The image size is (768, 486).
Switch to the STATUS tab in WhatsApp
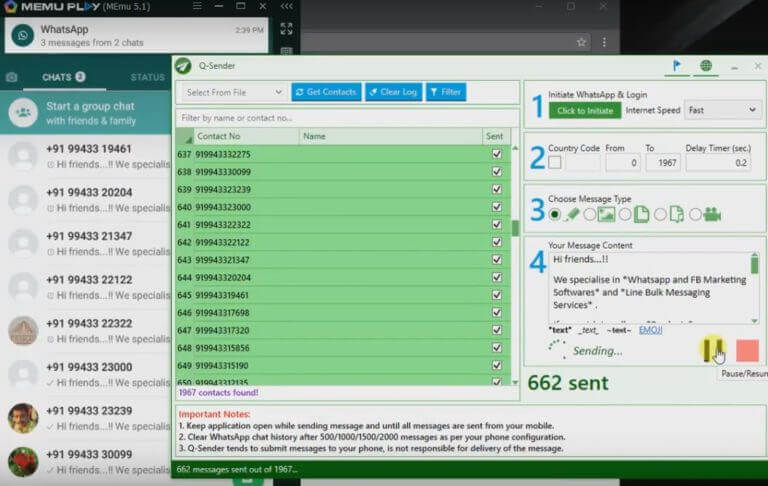tap(147, 77)
